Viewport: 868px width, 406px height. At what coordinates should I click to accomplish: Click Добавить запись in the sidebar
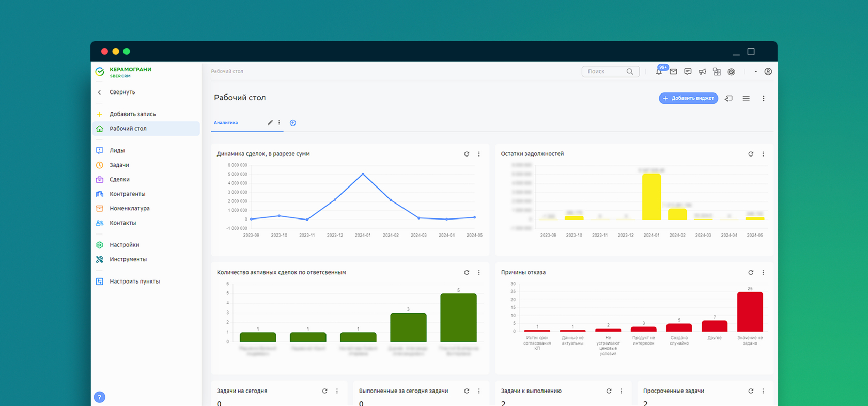tap(132, 114)
